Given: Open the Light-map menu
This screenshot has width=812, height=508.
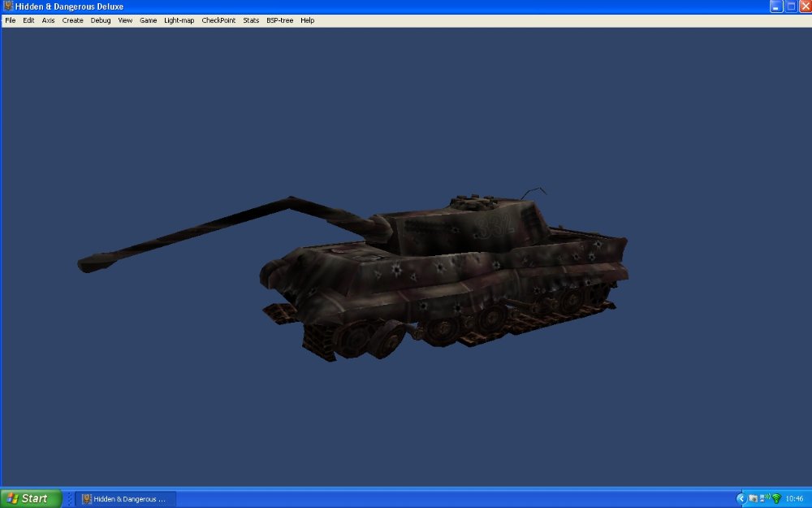Looking at the screenshot, I should coord(179,21).
